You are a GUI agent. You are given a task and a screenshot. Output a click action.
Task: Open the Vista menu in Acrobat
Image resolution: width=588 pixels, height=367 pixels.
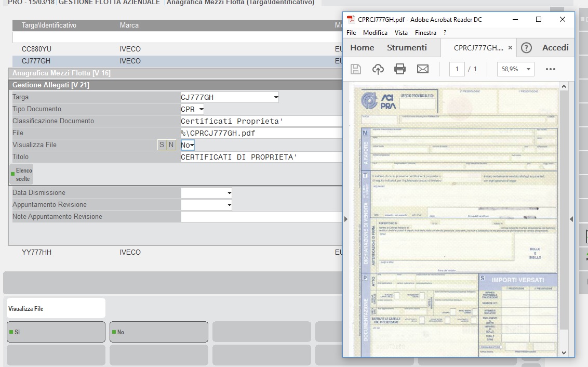pos(401,32)
